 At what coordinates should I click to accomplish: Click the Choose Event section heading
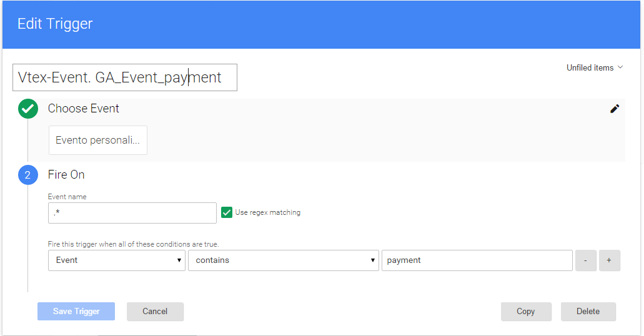tap(84, 109)
